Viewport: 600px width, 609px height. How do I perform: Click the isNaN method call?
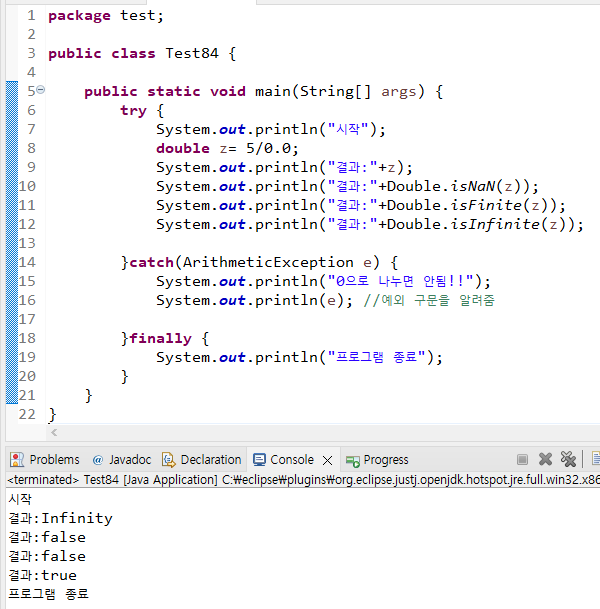point(473,186)
